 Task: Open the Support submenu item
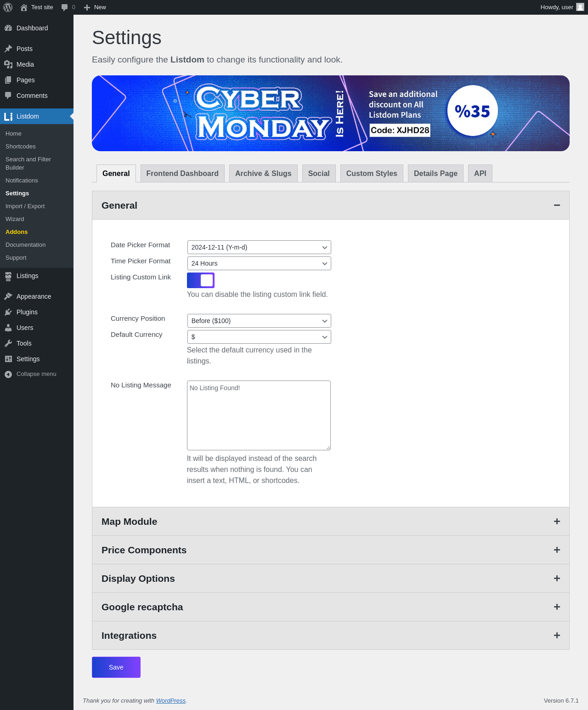coord(37,258)
